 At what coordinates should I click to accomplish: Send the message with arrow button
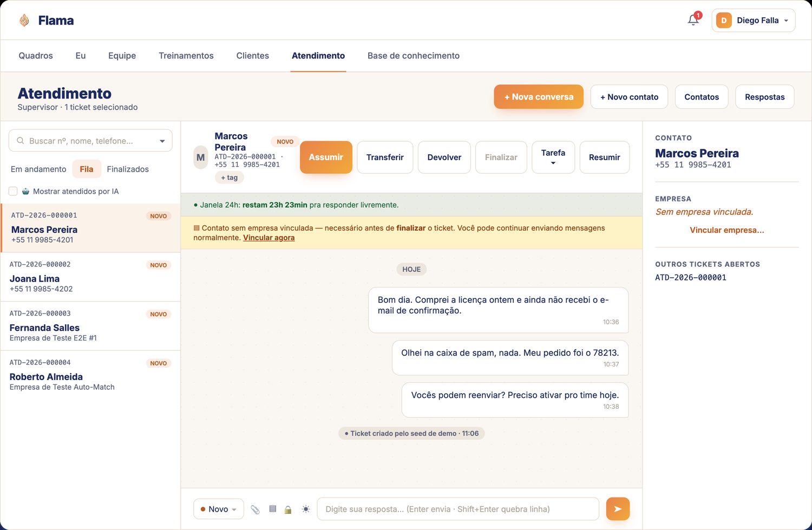pos(618,509)
